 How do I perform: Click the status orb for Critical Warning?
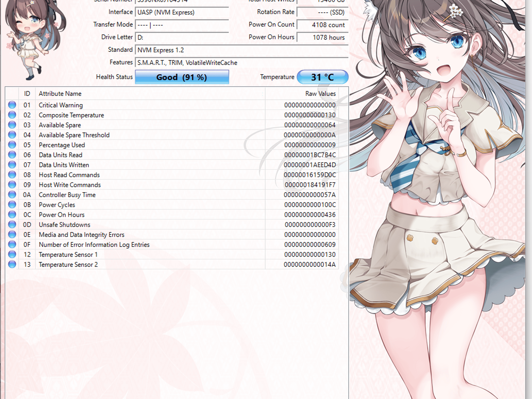(12, 105)
